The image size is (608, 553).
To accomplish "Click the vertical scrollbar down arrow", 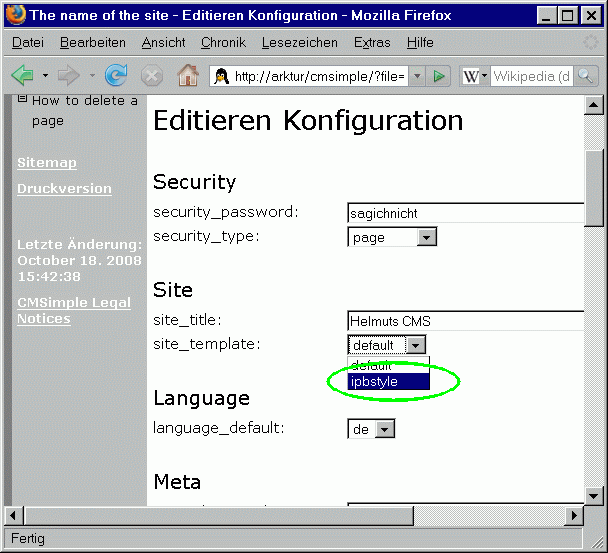I will point(594,496).
